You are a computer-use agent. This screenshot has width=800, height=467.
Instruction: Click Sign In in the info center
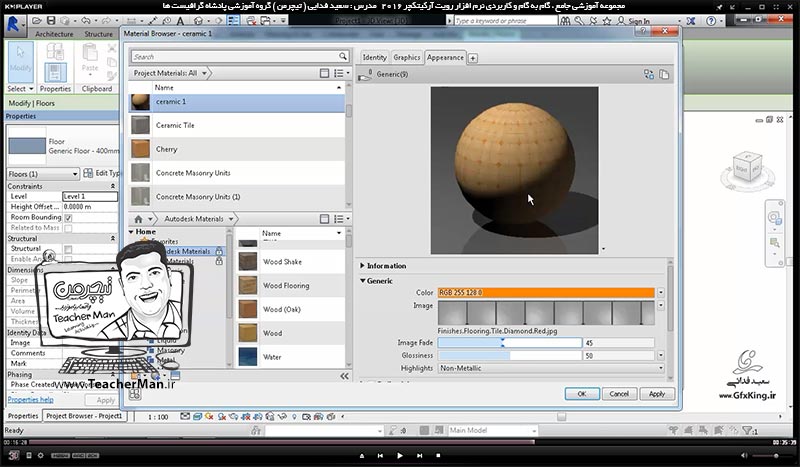(639, 21)
